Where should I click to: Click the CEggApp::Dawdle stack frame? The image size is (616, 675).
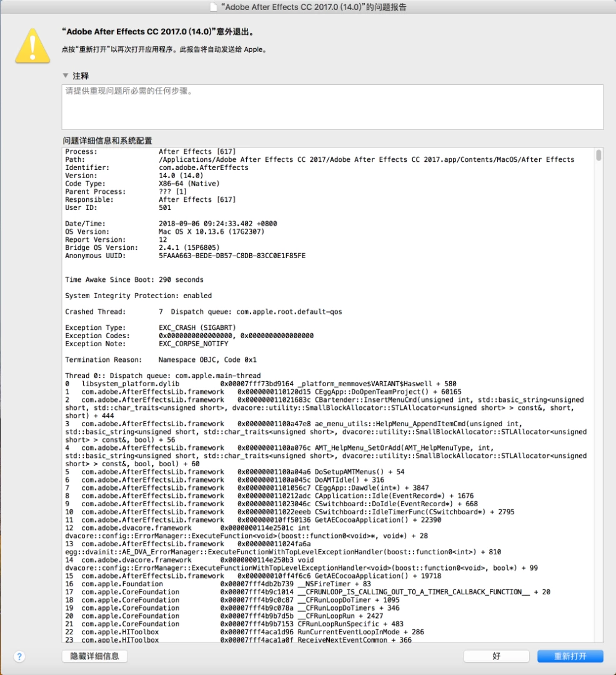click(x=247, y=487)
